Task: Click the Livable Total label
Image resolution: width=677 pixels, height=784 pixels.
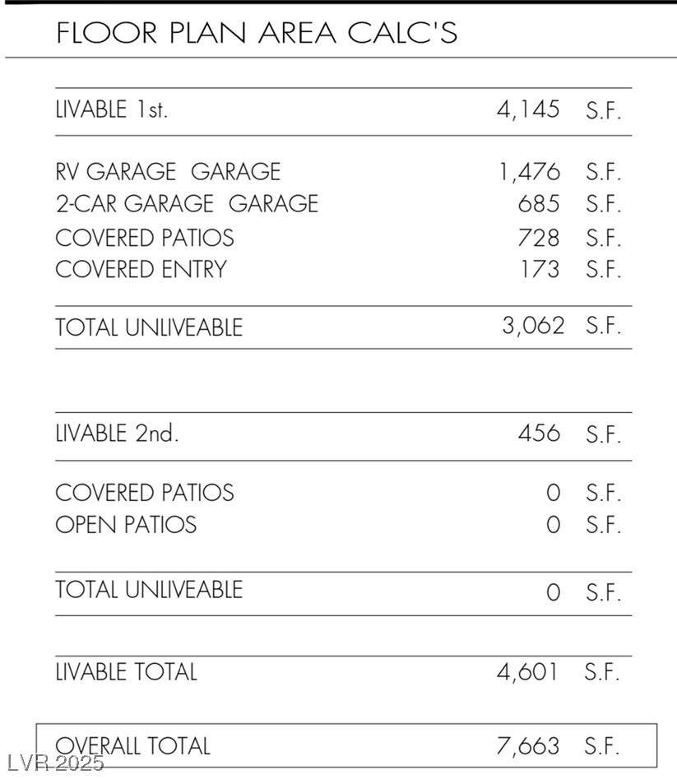Action: [126, 672]
